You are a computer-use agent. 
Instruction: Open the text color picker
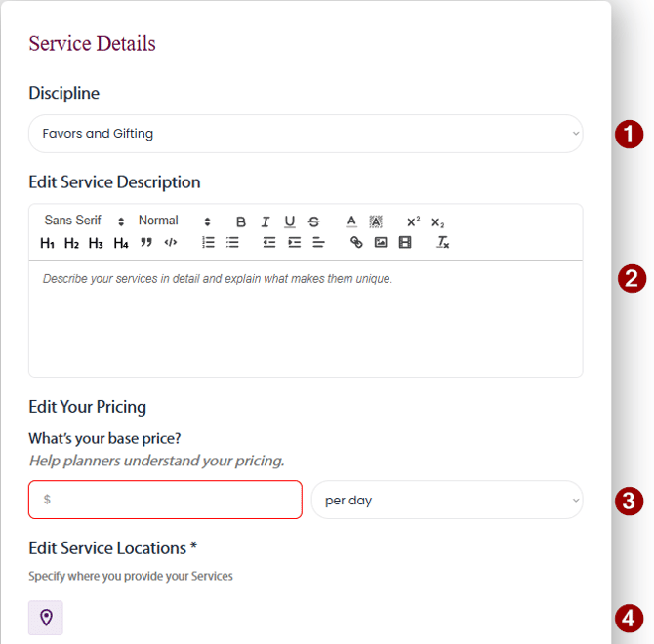[351, 221]
